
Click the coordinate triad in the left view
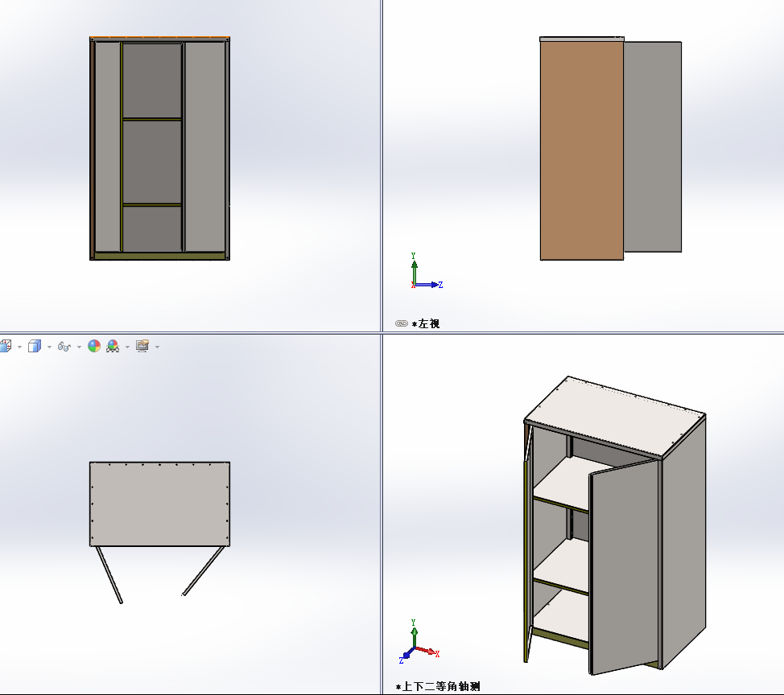425,271
